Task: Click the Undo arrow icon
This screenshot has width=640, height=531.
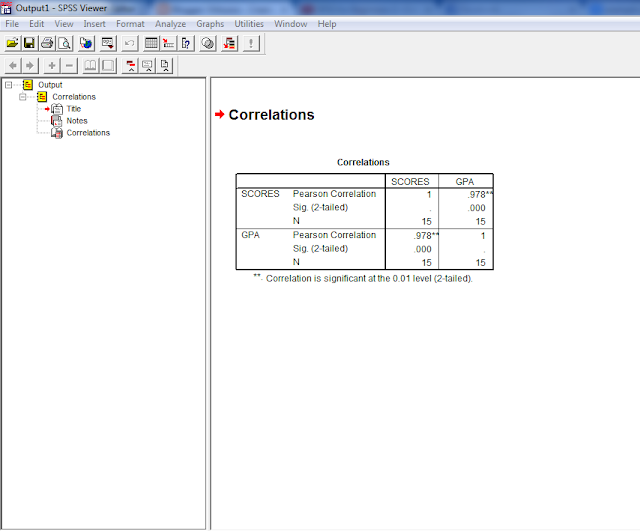Action: click(129, 43)
